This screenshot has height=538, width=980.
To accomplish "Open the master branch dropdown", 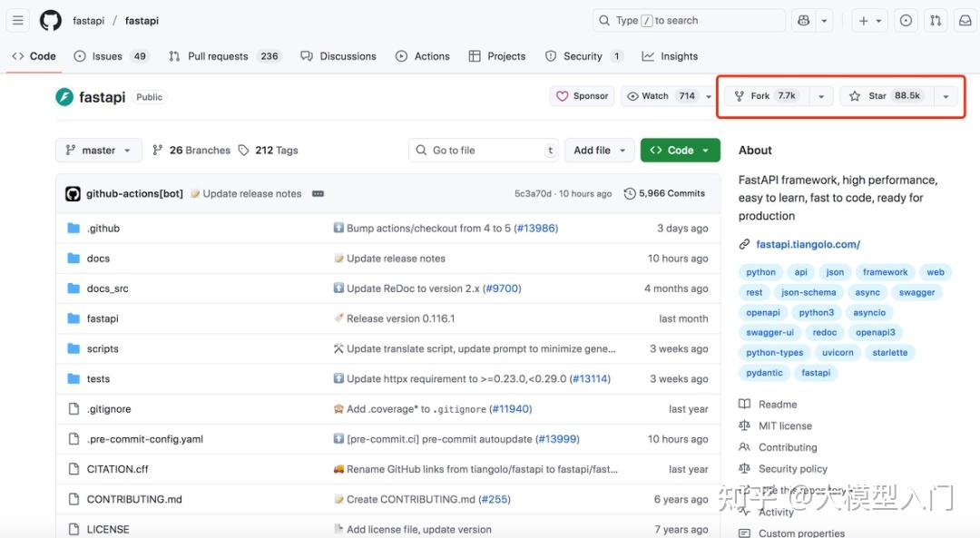I will click(99, 150).
